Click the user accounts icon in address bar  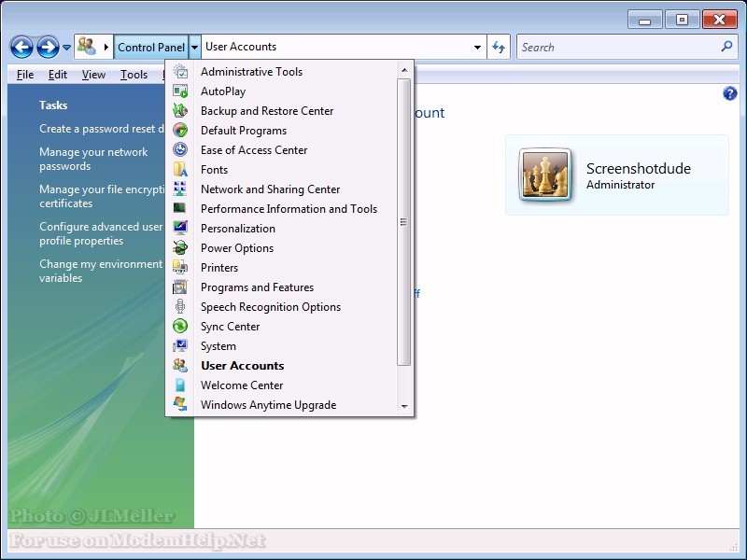click(x=87, y=46)
